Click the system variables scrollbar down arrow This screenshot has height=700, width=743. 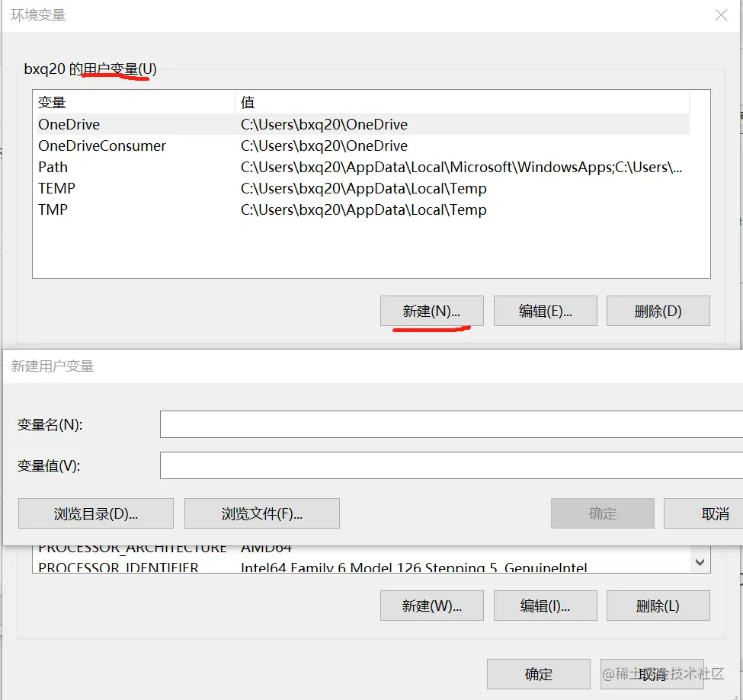(699, 561)
